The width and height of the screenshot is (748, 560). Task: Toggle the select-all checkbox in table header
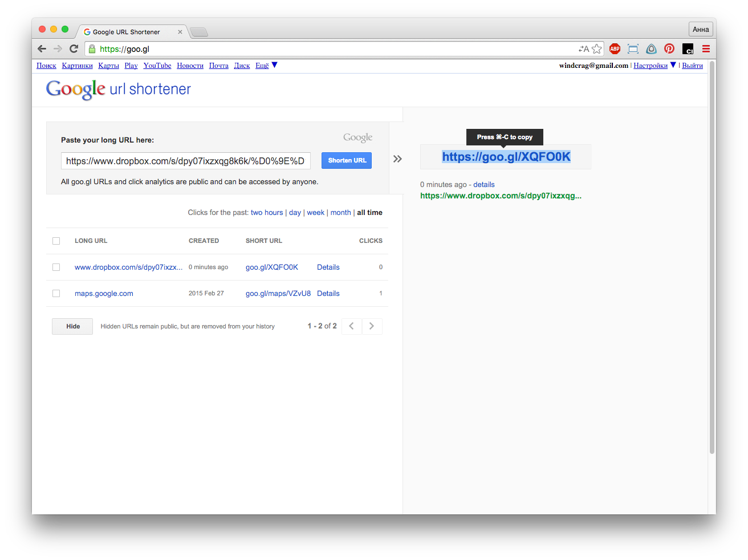click(56, 241)
